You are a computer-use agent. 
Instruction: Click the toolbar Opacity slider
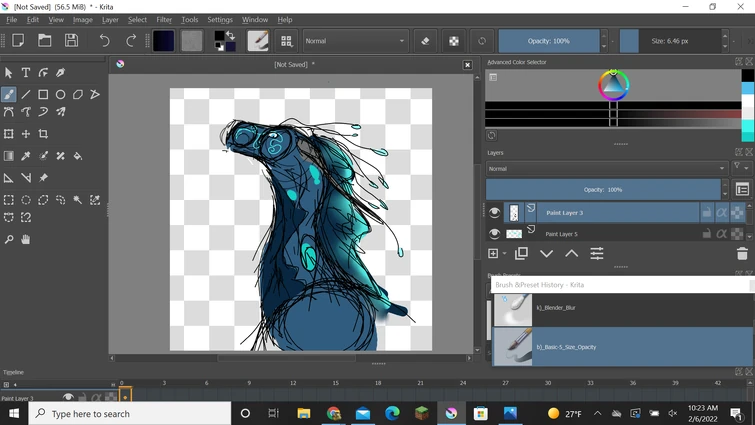548,41
